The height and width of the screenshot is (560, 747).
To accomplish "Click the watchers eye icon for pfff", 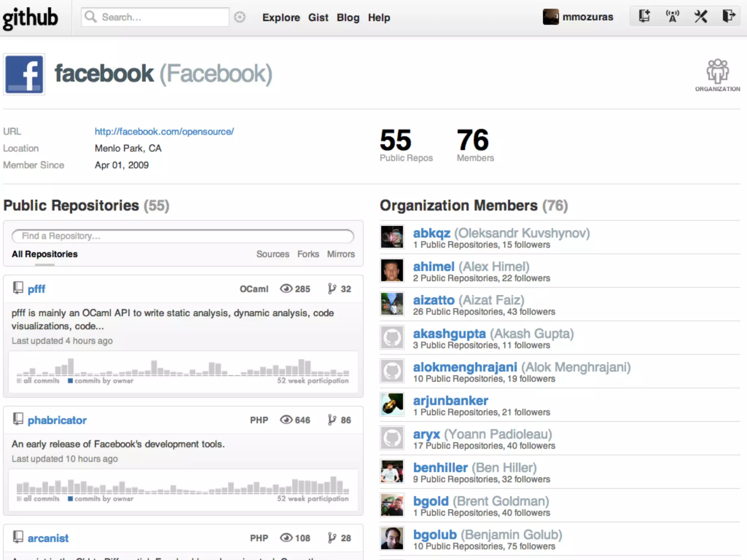I will tap(286, 289).
